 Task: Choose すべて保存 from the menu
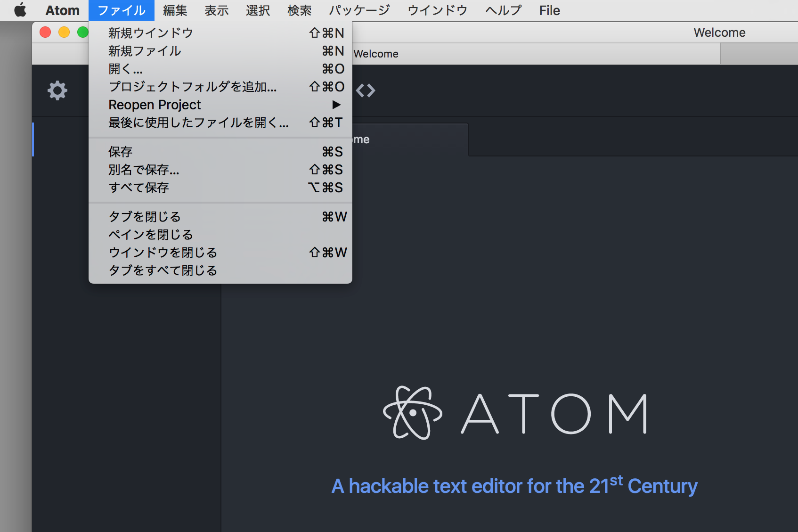[220, 188]
